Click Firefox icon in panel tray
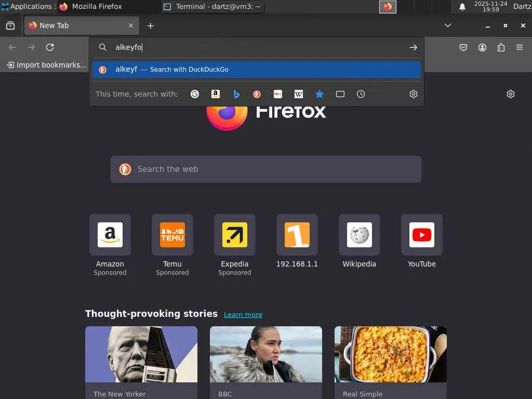Viewport: 532px width, 399px height. [388, 7]
